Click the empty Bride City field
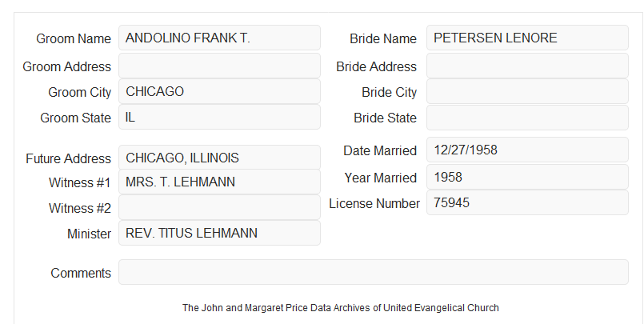 (x=527, y=91)
